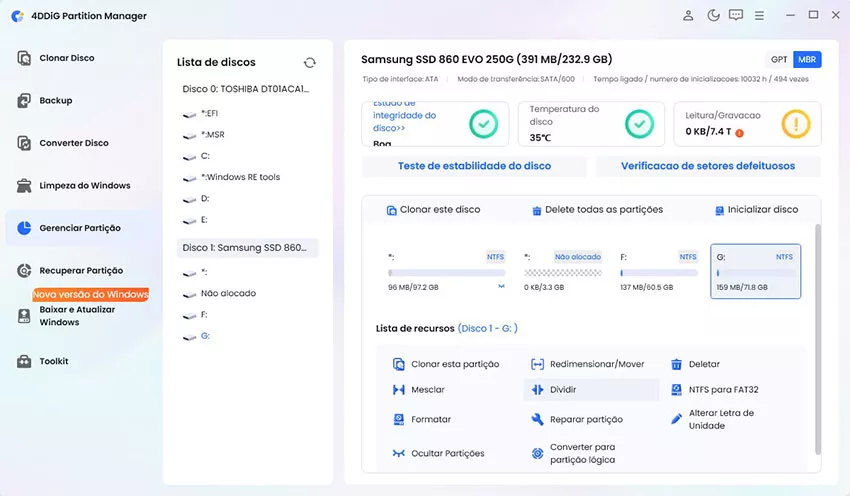The image size is (850, 496).
Task: Click the F: partition usage bar
Action: pos(659,273)
